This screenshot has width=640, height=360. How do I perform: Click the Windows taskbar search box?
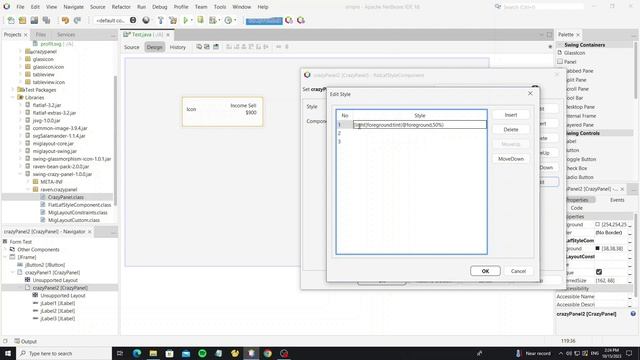pyautogui.click(x=64, y=353)
